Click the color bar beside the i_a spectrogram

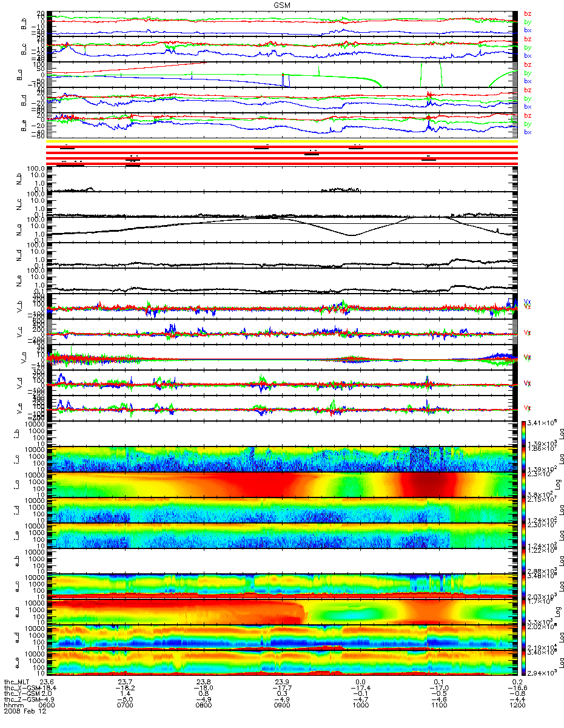[x=525, y=485]
